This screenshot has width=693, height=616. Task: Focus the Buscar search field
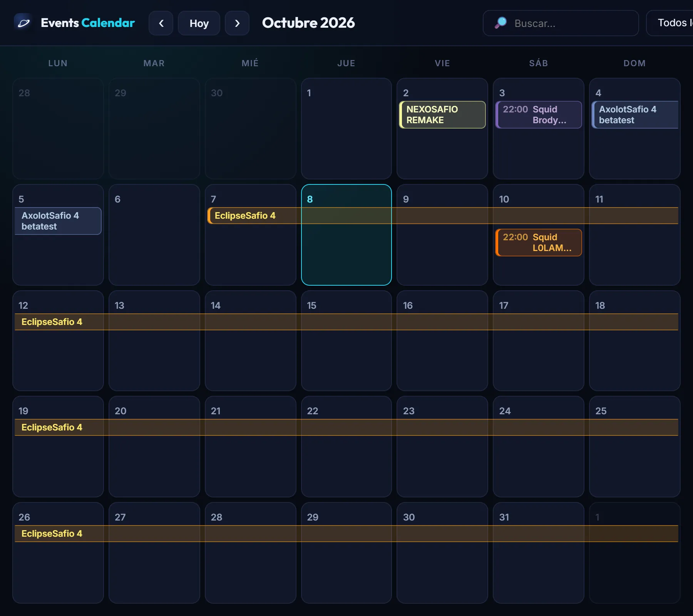(561, 23)
